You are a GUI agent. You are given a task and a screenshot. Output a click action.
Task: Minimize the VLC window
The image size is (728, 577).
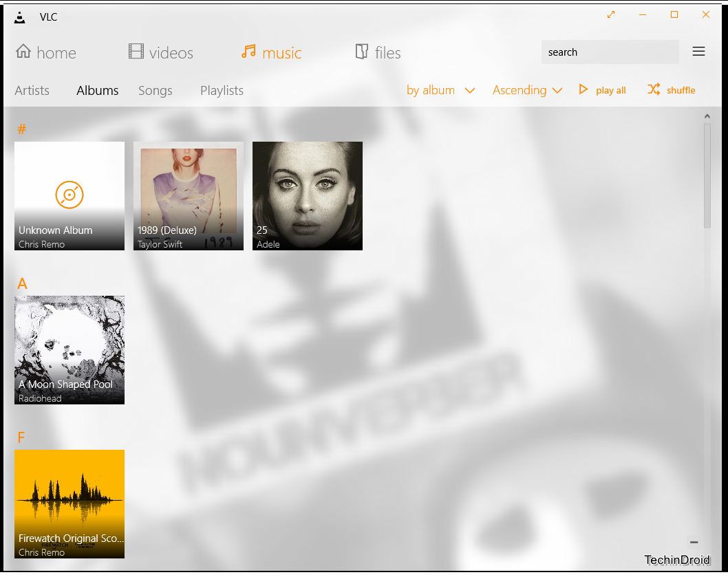coord(643,15)
